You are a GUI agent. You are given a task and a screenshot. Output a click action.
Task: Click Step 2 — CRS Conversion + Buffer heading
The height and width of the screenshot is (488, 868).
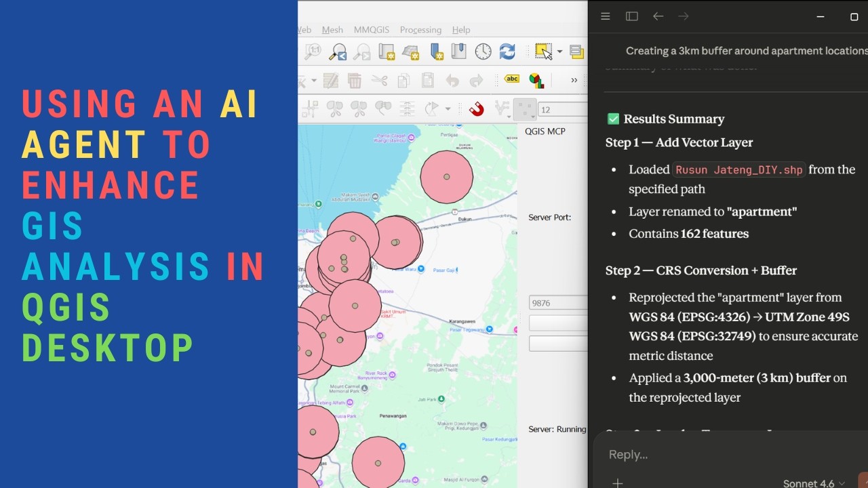(701, 270)
